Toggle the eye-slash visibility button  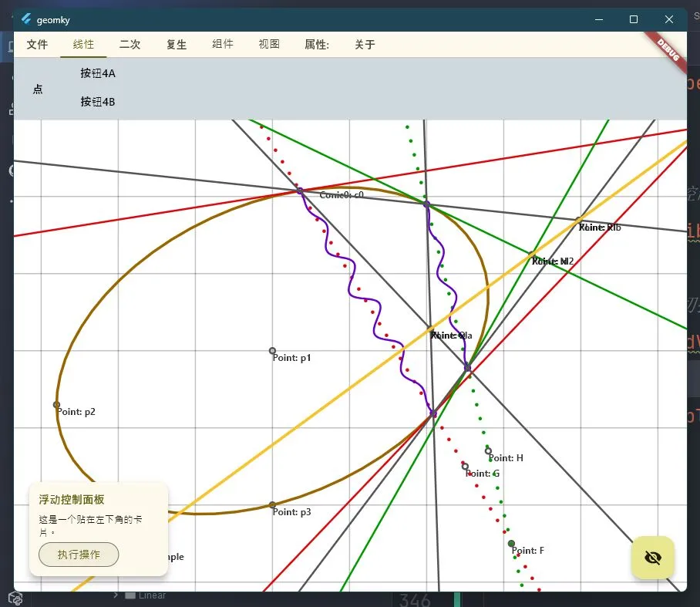pos(652,557)
